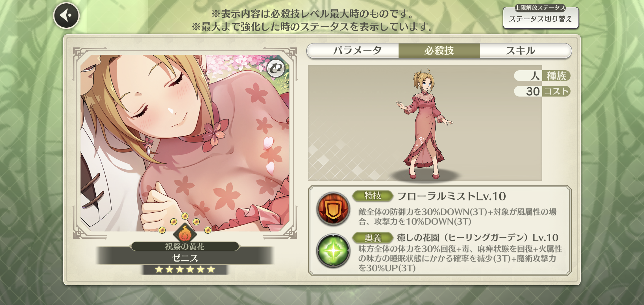Tap the 癒しの花園 Lv.10 description text

pyautogui.click(x=460, y=258)
